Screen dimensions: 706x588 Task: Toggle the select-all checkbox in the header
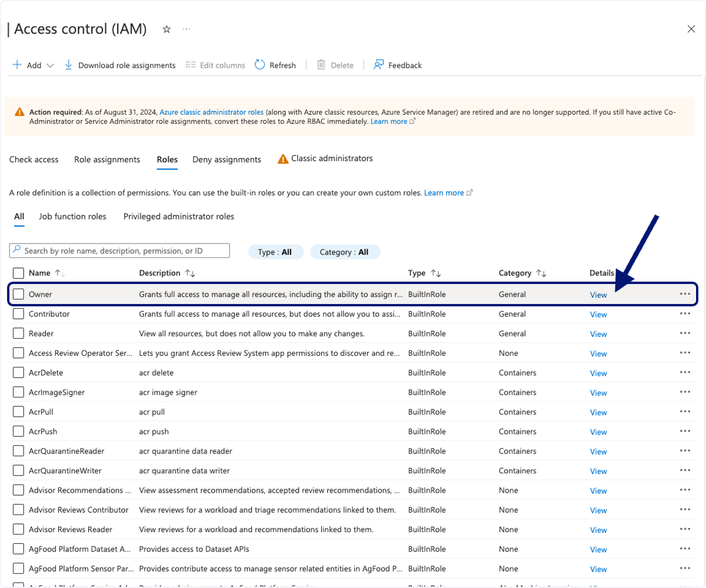coord(18,273)
